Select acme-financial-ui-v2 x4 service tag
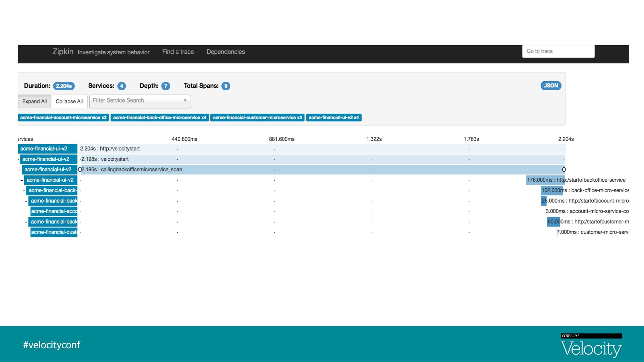The image size is (644, 362). point(333,118)
